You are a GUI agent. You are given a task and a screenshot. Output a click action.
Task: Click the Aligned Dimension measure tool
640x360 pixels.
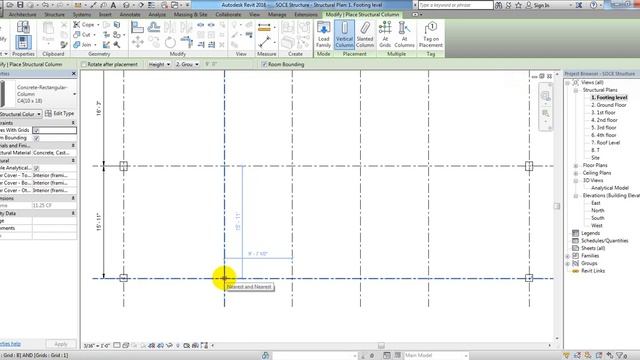[x=264, y=28]
